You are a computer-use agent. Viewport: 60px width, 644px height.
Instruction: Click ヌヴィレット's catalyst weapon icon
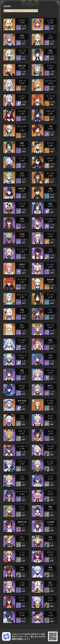(x=18, y=302)
